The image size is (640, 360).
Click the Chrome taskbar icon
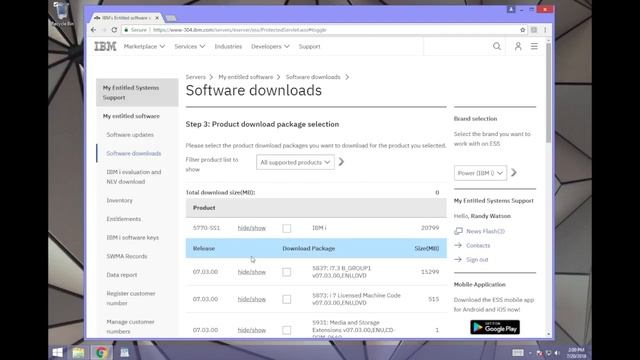101,352
